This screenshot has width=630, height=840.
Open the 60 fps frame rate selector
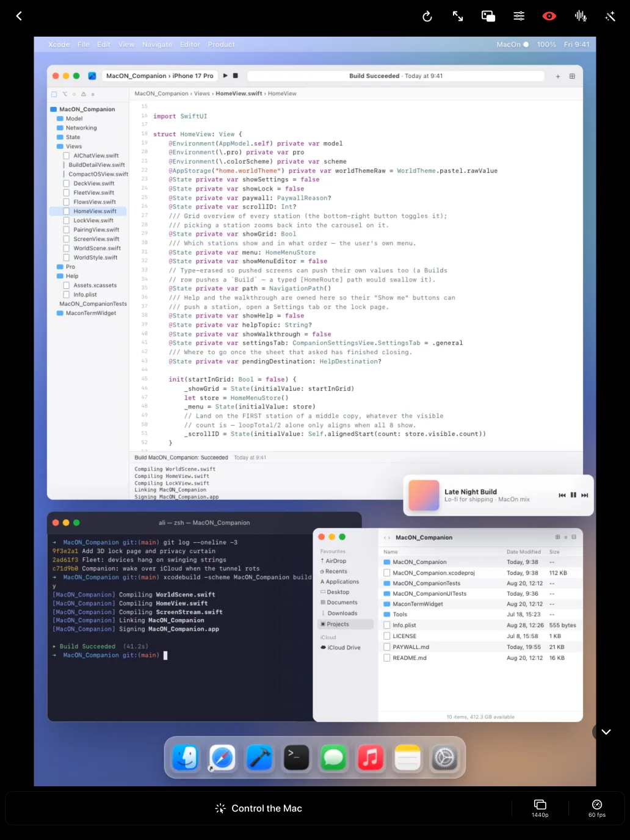coord(597,808)
